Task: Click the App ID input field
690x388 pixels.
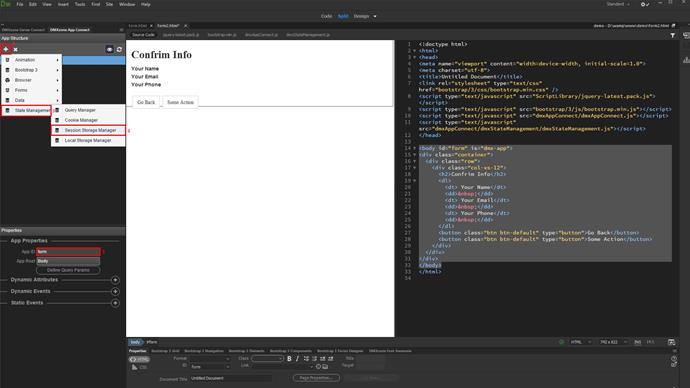Action: pos(68,252)
